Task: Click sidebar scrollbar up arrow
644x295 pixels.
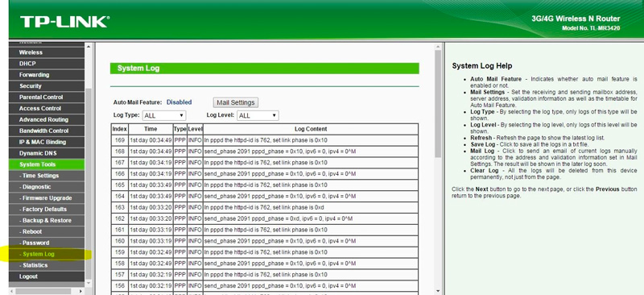Action: coord(88,47)
